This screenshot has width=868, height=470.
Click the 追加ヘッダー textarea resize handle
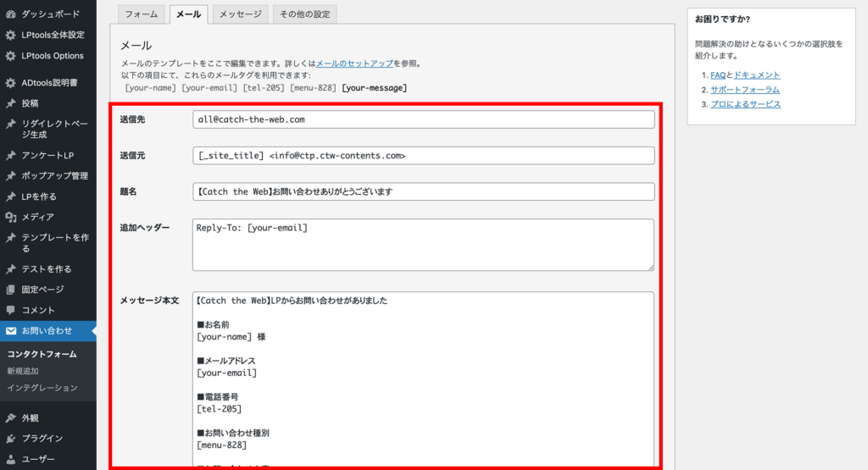point(650,267)
